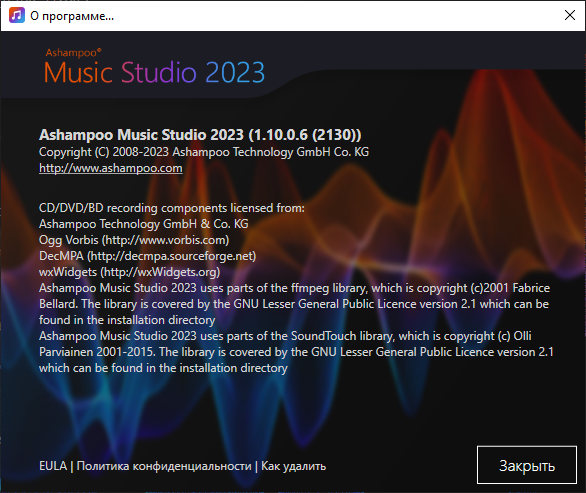The height and width of the screenshot is (493, 586).
Task: Click the music note app icon in title bar
Action: (17, 15)
